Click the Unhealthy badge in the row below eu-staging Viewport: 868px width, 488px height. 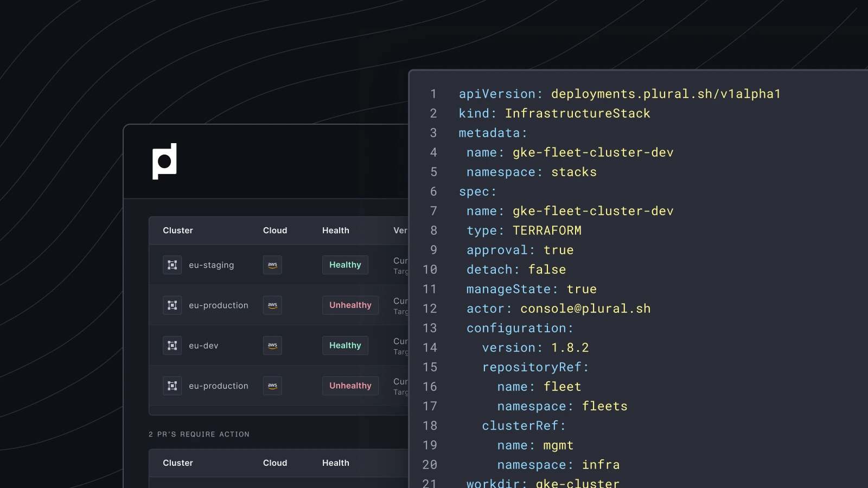point(350,305)
